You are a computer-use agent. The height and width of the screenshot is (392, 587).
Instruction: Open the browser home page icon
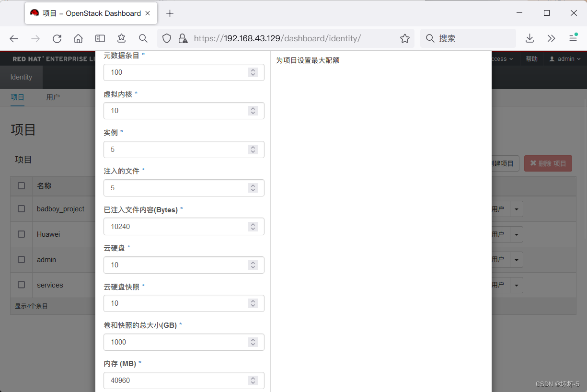pyautogui.click(x=79, y=38)
